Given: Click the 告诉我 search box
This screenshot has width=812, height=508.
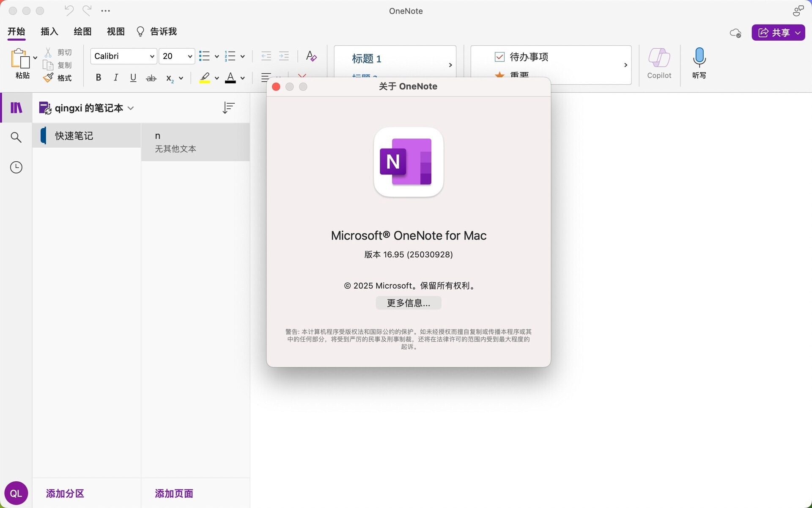Looking at the screenshot, I should pyautogui.click(x=156, y=31).
